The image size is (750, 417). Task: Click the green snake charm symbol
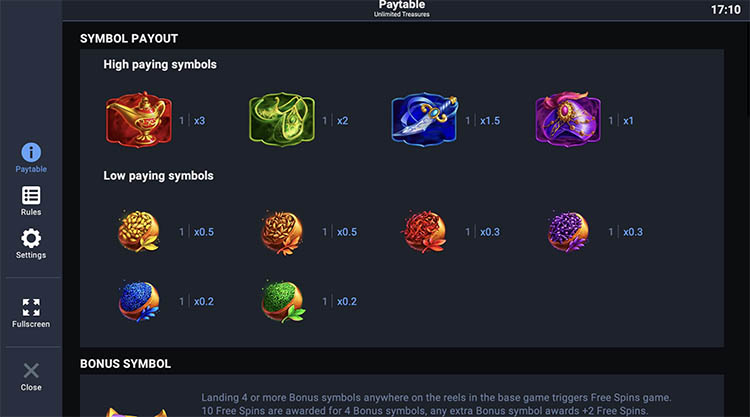point(281,121)
